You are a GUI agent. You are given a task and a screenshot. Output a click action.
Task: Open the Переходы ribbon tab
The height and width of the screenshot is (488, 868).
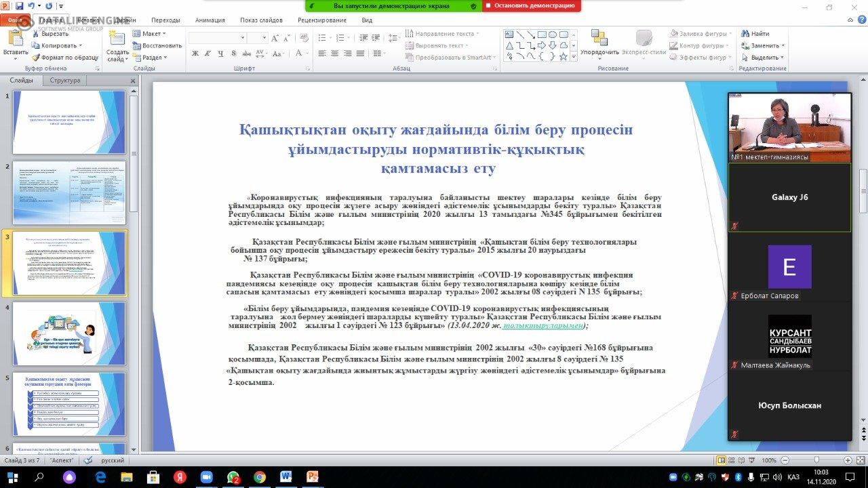coord(166,20)
